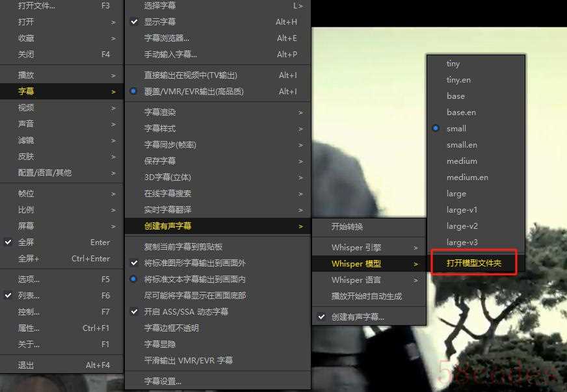Open the 比例 submenu
The image size is (567, 392).
(x=62, y=210)
